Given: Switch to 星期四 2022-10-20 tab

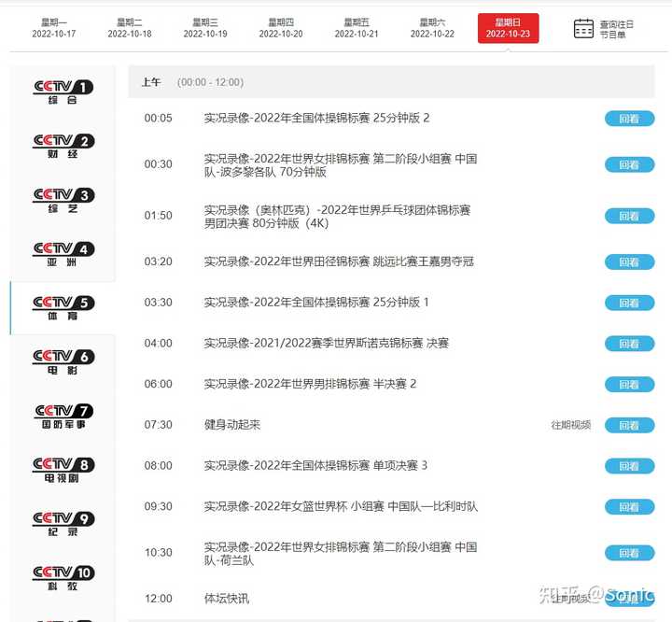Looking at the screenshot, I should (281, 28).
